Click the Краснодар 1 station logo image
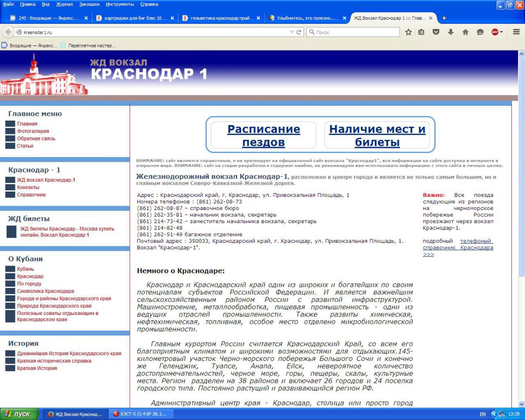The width and height of the screenshot is (525, 420). [44, 74]
